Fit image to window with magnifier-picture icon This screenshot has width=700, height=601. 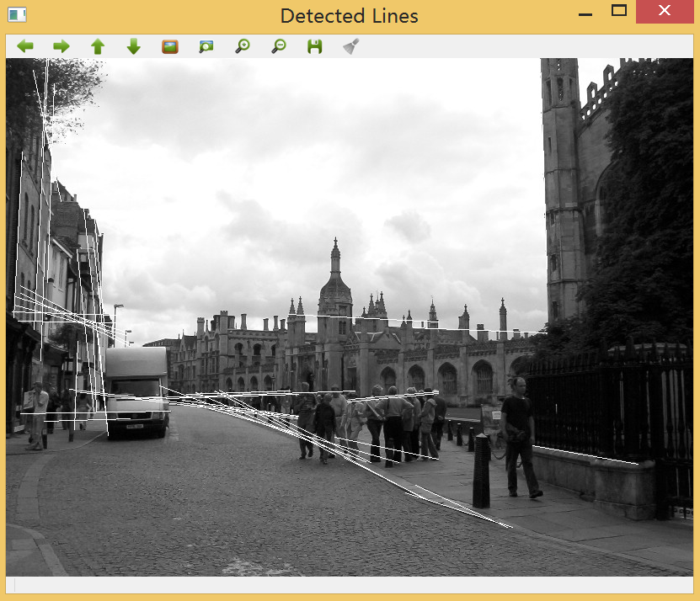[206, 46]
